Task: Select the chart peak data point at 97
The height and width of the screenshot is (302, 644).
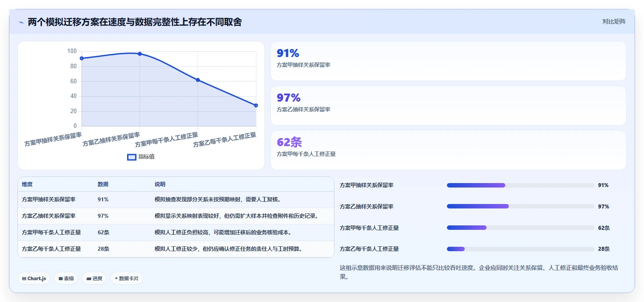Action: click(x=140, y=53)
